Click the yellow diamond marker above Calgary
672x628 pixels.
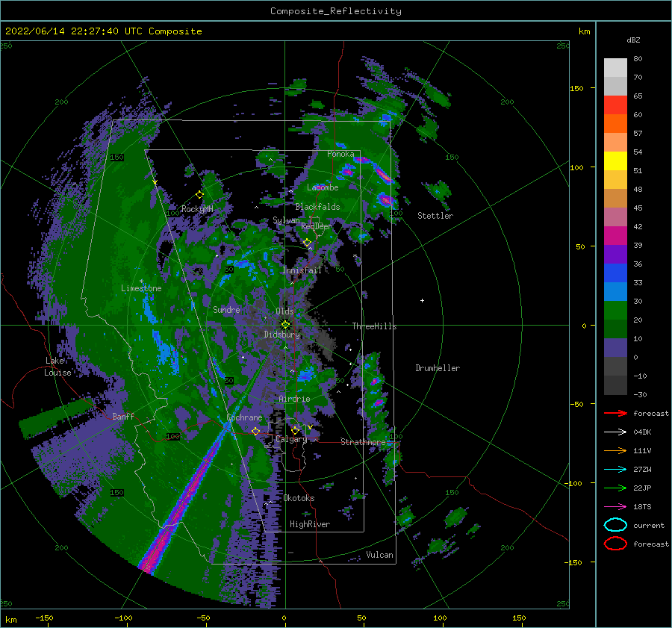click(x=295, y=430)
